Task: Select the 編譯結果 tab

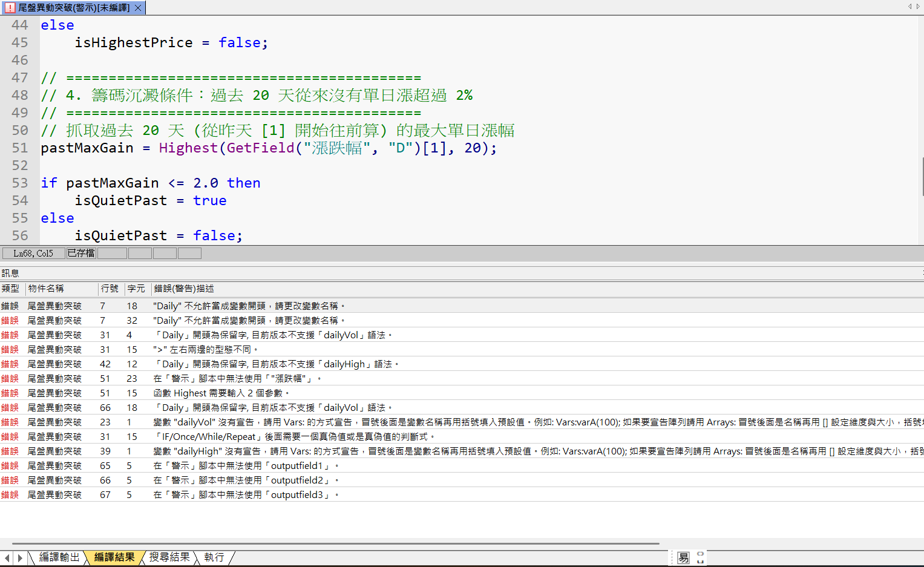Action: tap(114, 557)
